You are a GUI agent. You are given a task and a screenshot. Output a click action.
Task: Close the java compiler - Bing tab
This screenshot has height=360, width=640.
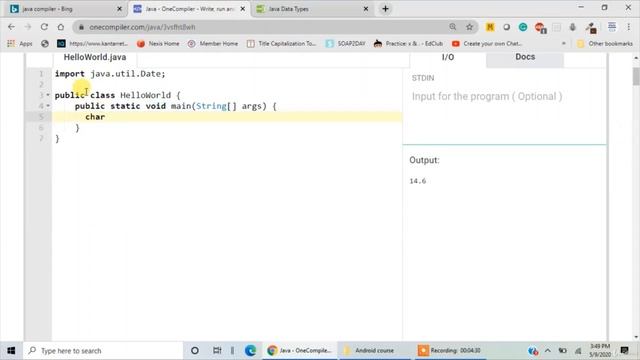[x=120, y=9]
